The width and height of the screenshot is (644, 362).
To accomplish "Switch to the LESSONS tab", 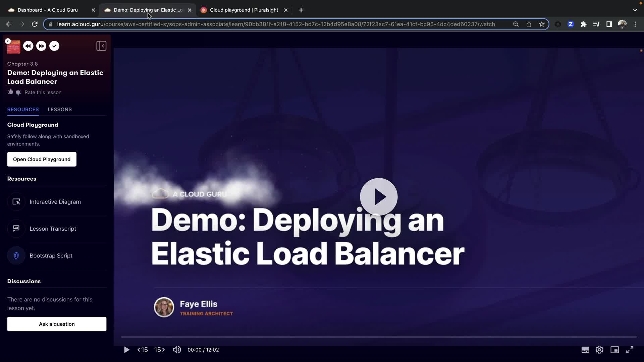I will (x=60, y=110).
